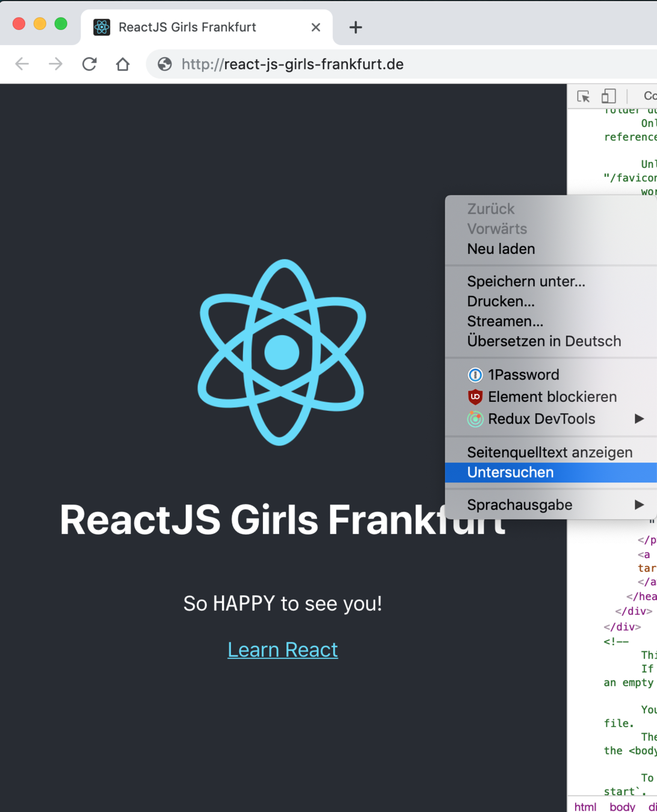The height and width of the screenshot is (812, 657).
Task: Click the browser back arrow
Action: pos(22,64)
